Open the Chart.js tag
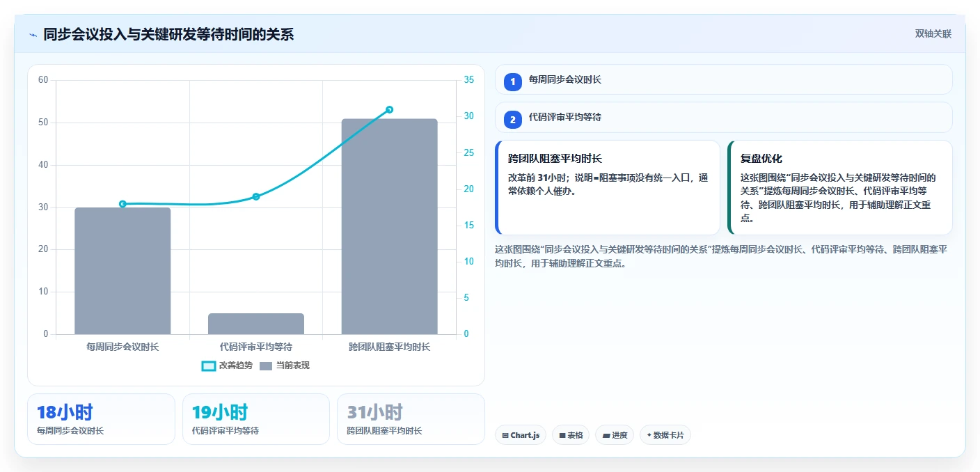Image resolution: width=980 pixels, height=472 pixels. point(521,435)
